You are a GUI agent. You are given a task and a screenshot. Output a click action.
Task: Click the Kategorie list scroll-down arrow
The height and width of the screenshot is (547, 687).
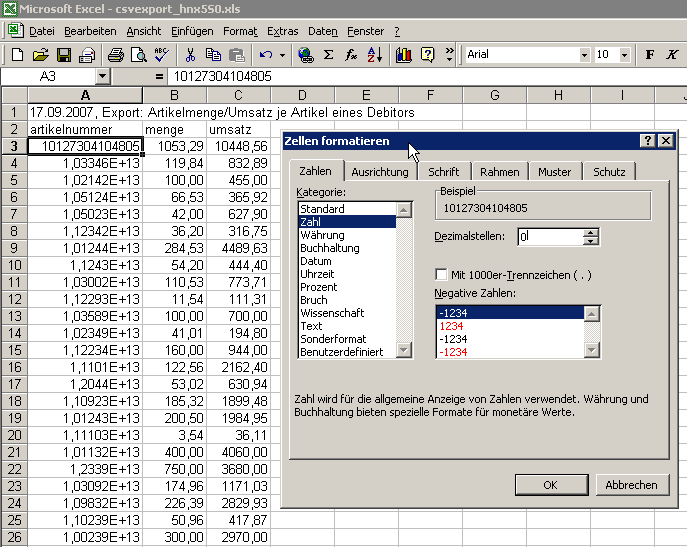click(404, 350)
